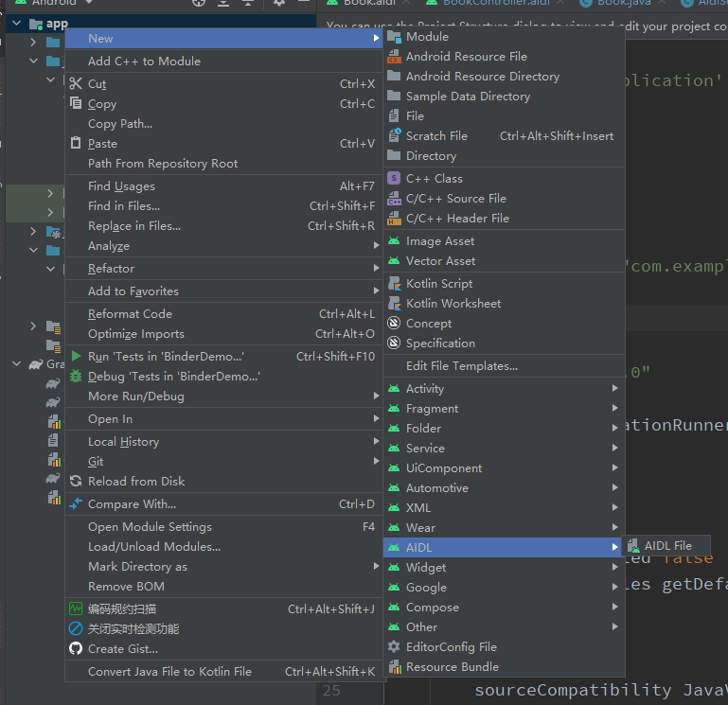
Task: Choose Edit File Templates entry
Action: pos(505,365)
